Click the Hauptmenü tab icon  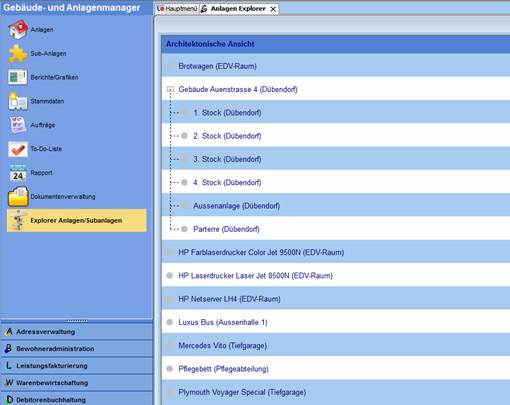[160, 9]
